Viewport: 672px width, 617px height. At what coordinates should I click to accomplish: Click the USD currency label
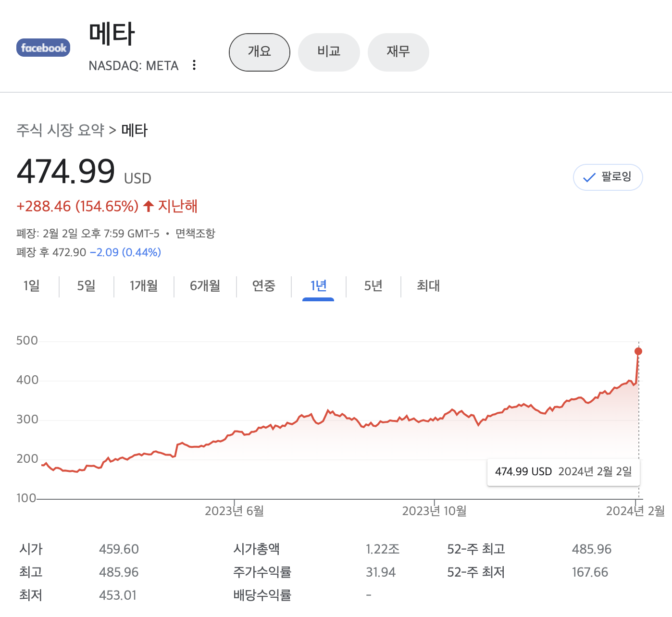tap(137, 179)
